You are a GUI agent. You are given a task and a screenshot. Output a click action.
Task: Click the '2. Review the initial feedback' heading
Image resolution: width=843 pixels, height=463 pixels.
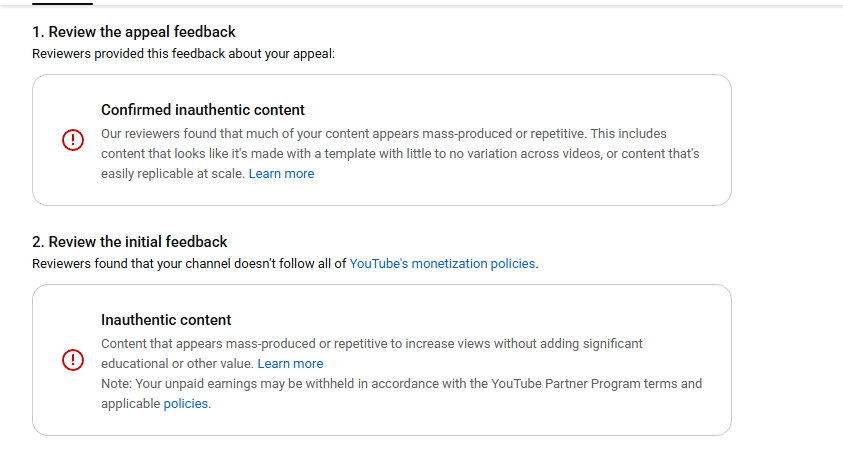(x=130, y=242)
